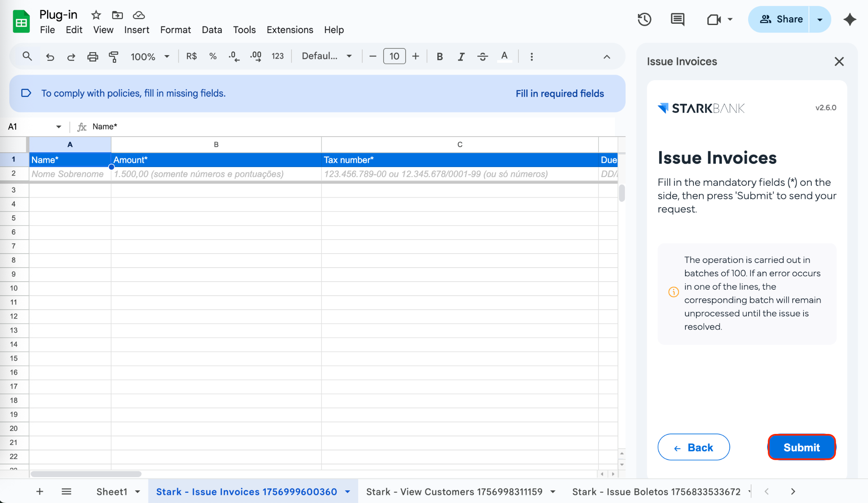Toggle strikethrough formatting
This screenshot has width=868, height=503.
pyautogui.click(x=482, y=56)
